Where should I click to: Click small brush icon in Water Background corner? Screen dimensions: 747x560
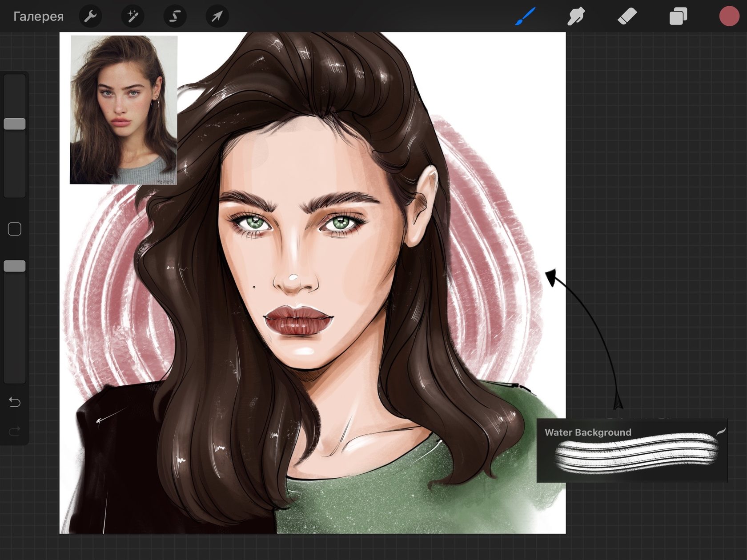720,432
